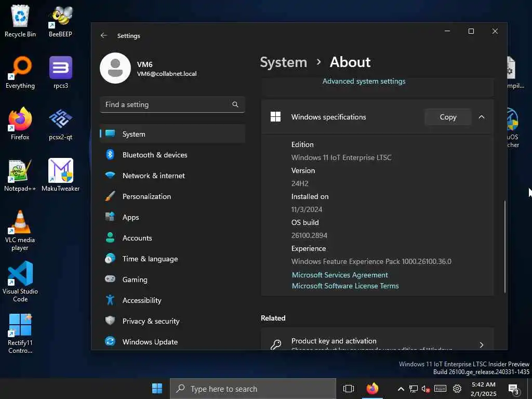Click the version value 24H2
The height and width of the screenshot is (399, 532).
click(x=300, y=183)
